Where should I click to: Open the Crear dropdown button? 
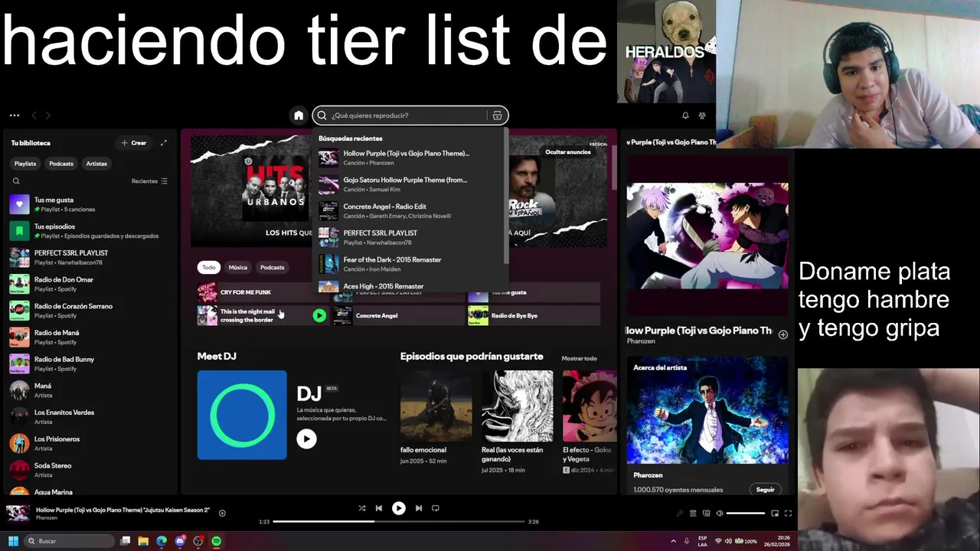[x=134, y=143]
